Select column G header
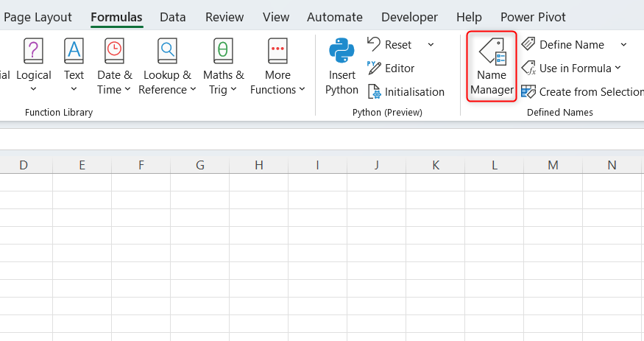The image size is (644, 341). point(200,165)
